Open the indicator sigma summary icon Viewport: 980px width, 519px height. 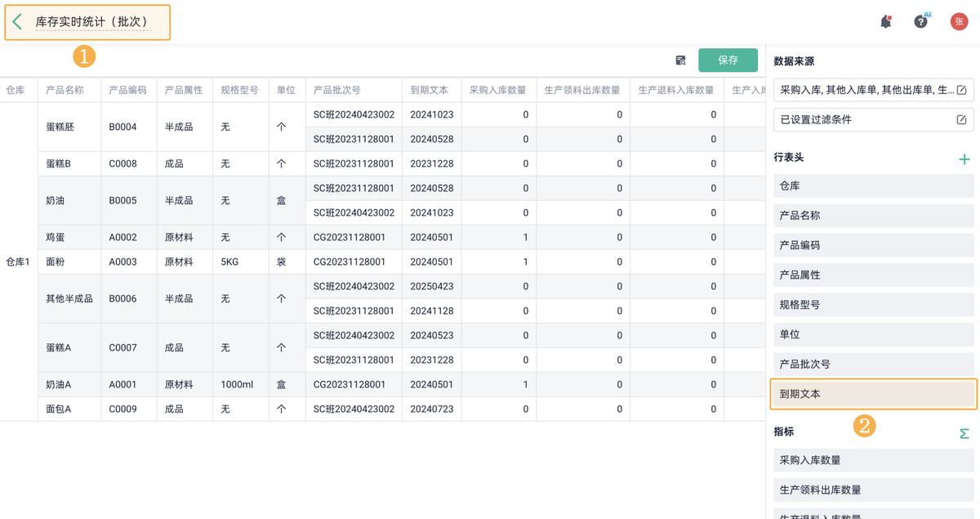coord(964,433)
